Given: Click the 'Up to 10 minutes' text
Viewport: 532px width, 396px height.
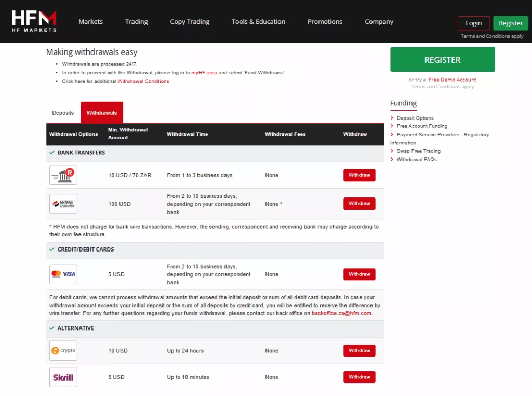Looking at the screenshot, I should 188,377.
